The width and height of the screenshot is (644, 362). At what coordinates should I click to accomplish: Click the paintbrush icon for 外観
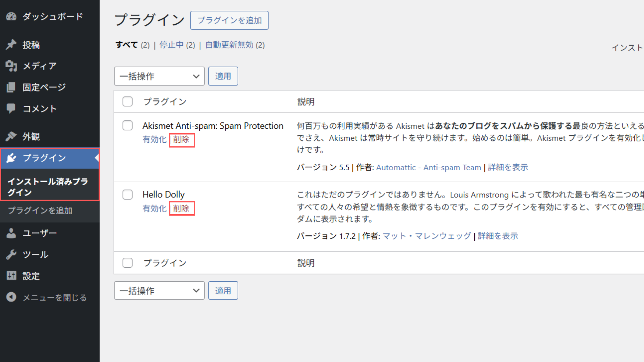pos(11,136)
